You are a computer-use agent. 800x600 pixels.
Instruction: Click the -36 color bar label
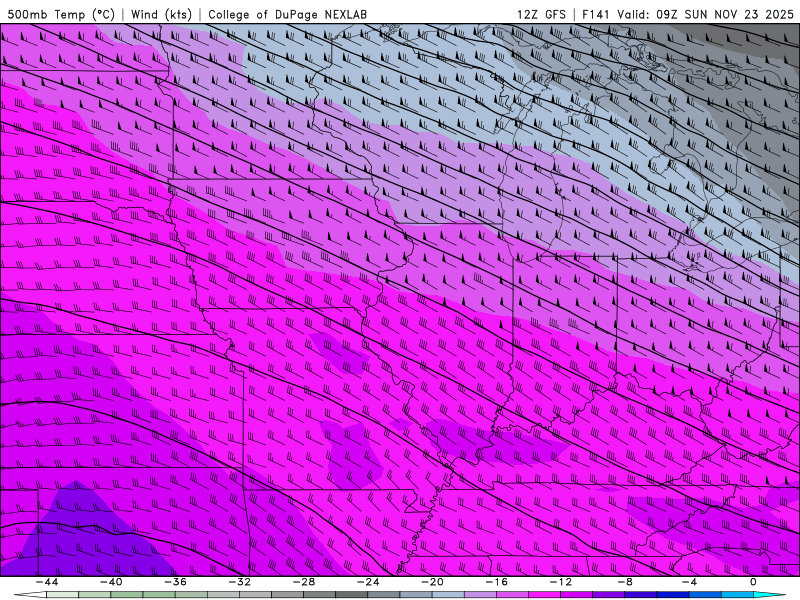176,582
